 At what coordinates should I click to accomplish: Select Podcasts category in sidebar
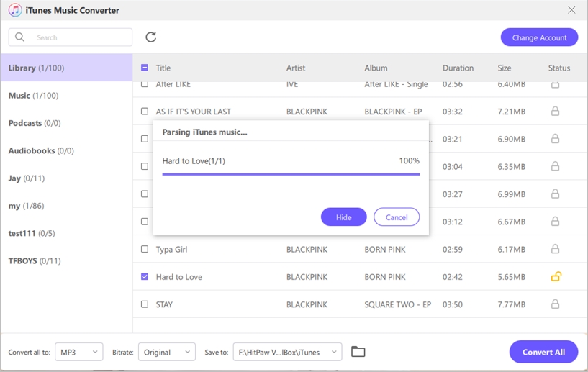[x=66, y=123]
